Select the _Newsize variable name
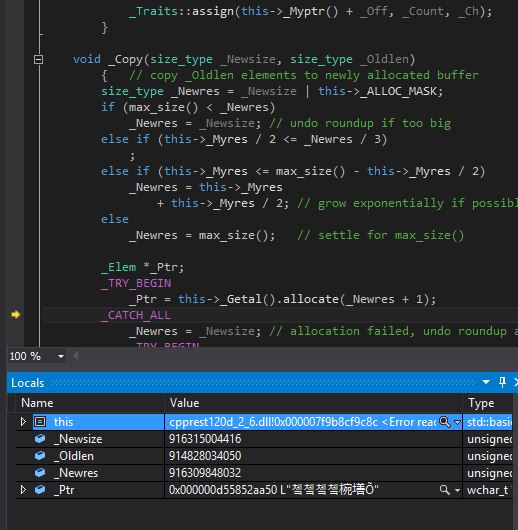 78,439
